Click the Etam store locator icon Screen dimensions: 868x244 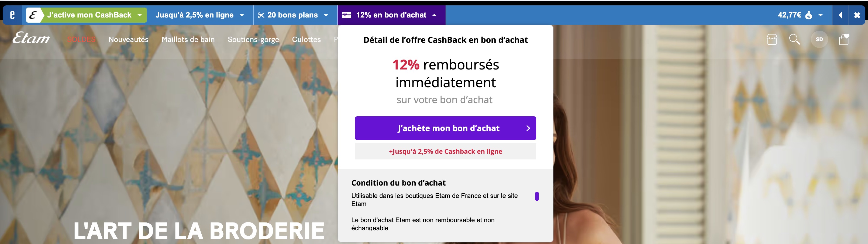coord(771,39)
